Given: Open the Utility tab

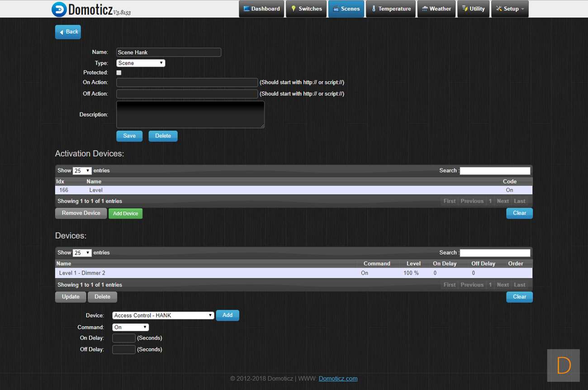Looking at the screenshot, I should tap(473, 9).
